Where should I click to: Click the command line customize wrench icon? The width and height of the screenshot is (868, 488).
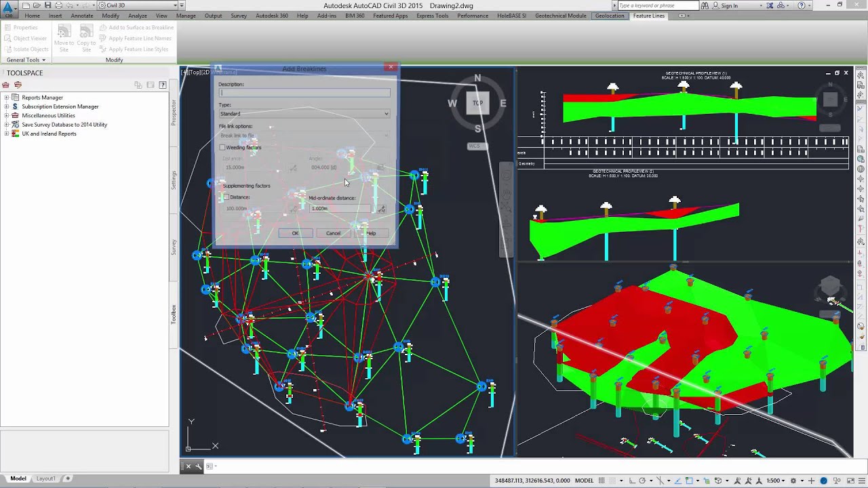click(x=199, y=466)
